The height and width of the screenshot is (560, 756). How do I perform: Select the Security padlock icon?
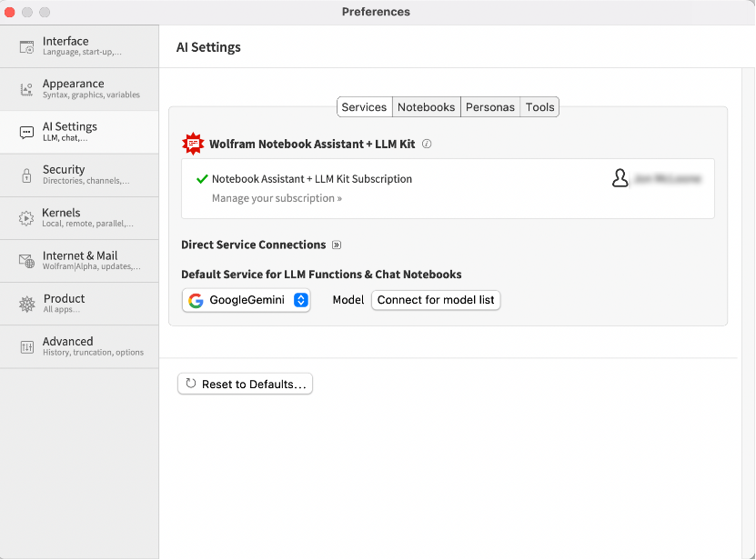click(26, 175)
